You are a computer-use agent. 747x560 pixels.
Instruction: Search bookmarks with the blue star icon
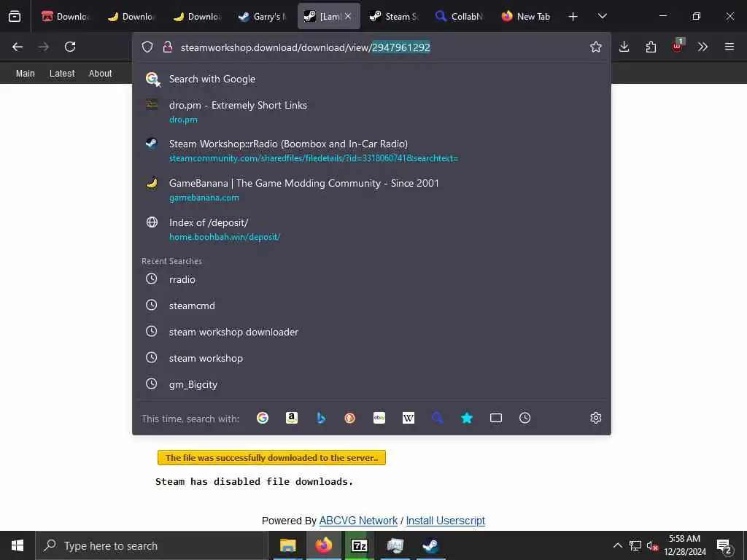tap(467, 418)
